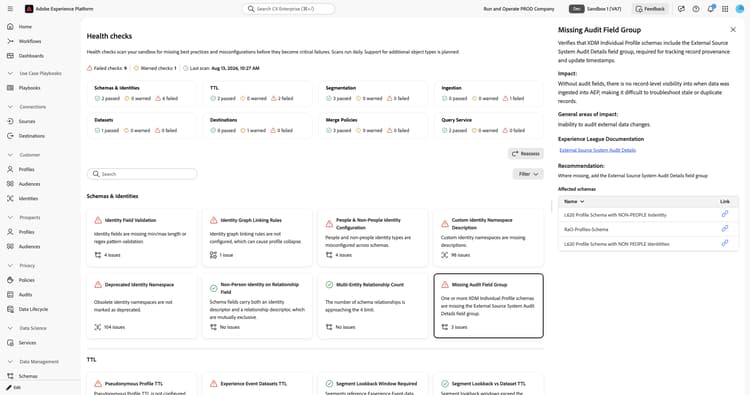Screen dimensions: 750x395
Task: Open the icon right of the Feedback button
Action: click(x=681, y=9)
